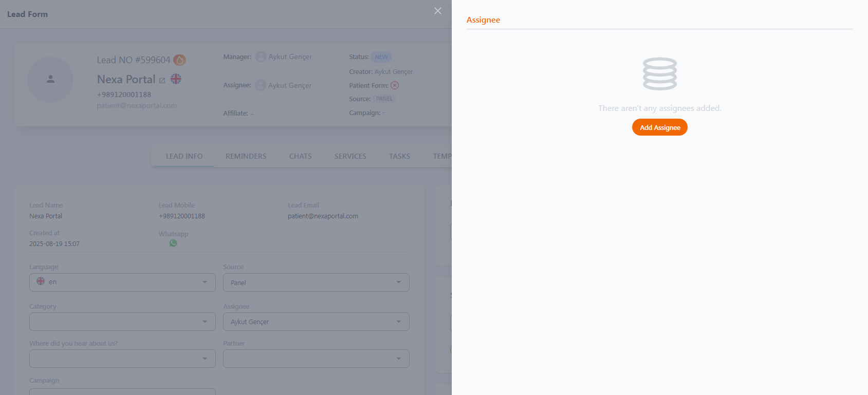Expand the Where did you hear about us dropdown
This screenshot has height=395, width=868.
(x=122, y=359)
